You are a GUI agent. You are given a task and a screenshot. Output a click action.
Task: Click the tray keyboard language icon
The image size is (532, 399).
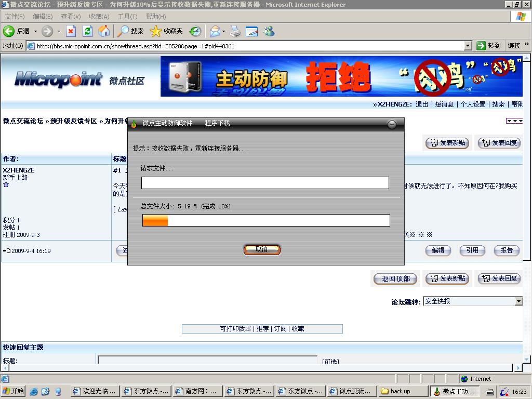click(489, 392)
